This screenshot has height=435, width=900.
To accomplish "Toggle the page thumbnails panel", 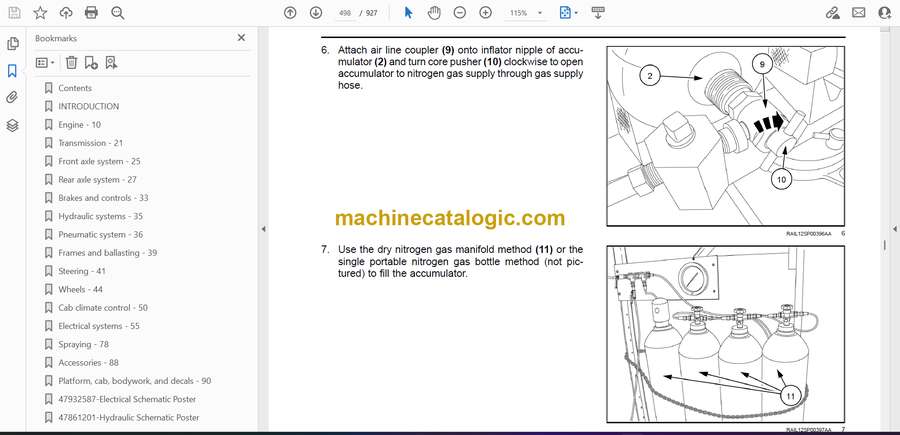I will pos(13,44).
